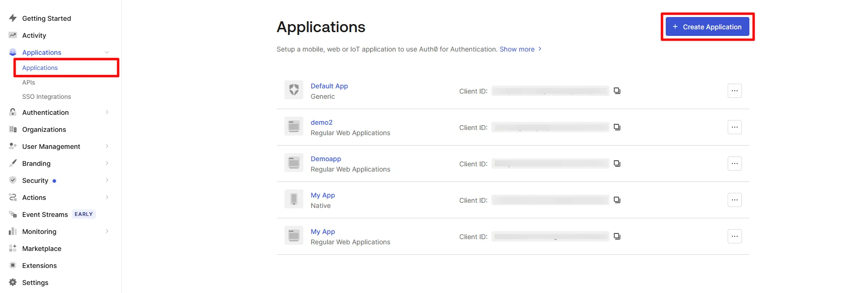Copy the Demoapp client ID
This screenshot has width=868, height=293.
pyautogui.click(x=617, y=164)
